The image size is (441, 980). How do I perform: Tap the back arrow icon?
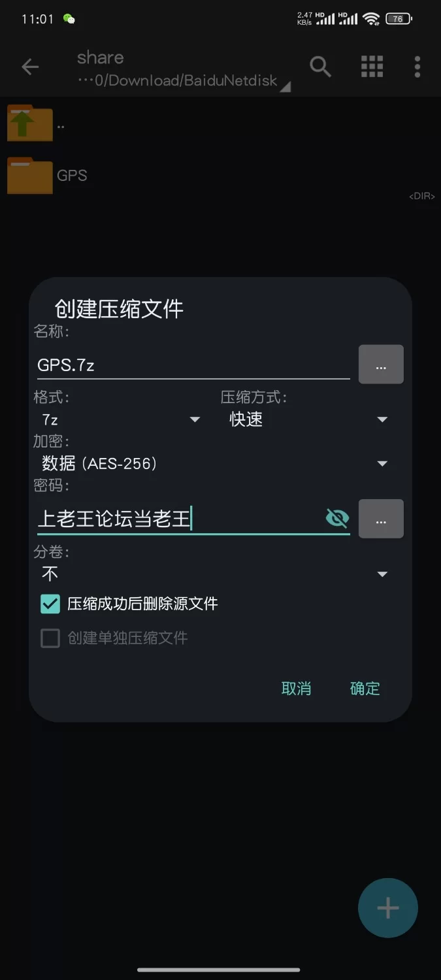tap(30, 67)
